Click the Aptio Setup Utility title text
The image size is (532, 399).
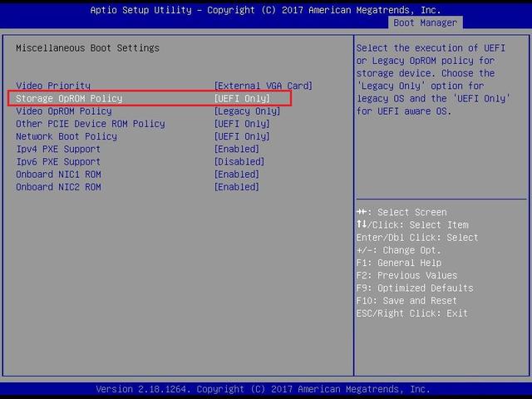(265, 10)
